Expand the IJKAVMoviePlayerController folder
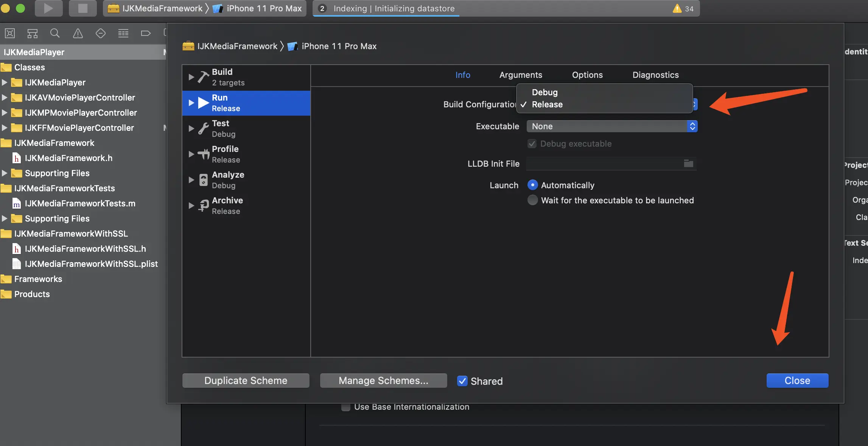Screen dimensions: 868x446 pyautogui.click(x=5, y=98)
